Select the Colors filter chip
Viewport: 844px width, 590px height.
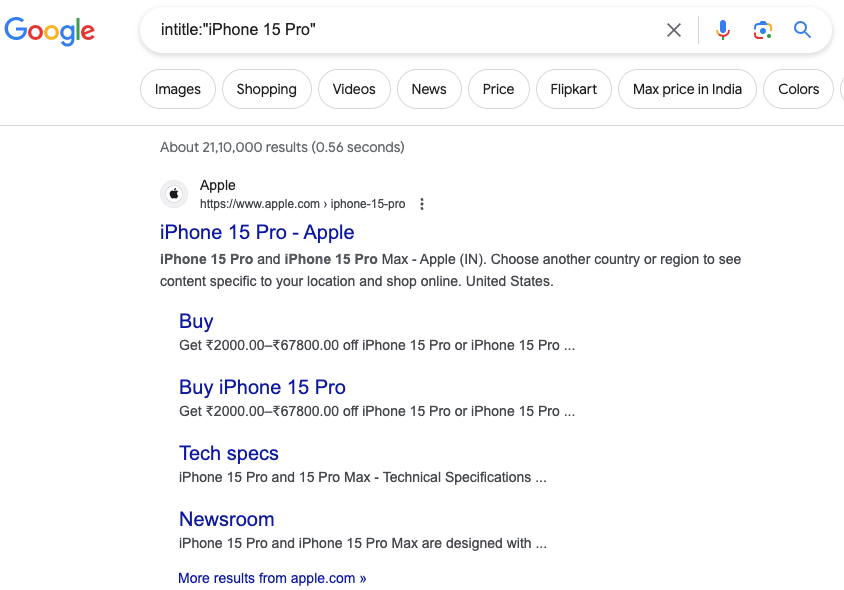798,89
